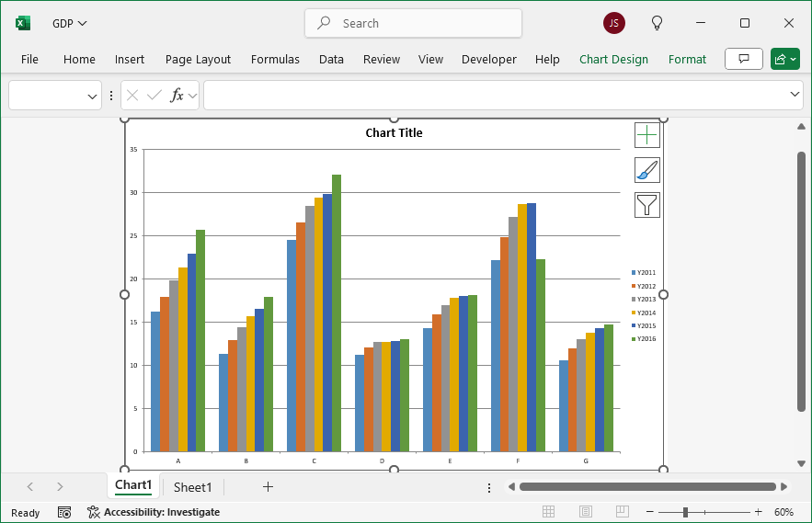The width and height of the screenshot is (812, 523).
Task: Click the zoom out minus button
Action: [x=650, y=512]
